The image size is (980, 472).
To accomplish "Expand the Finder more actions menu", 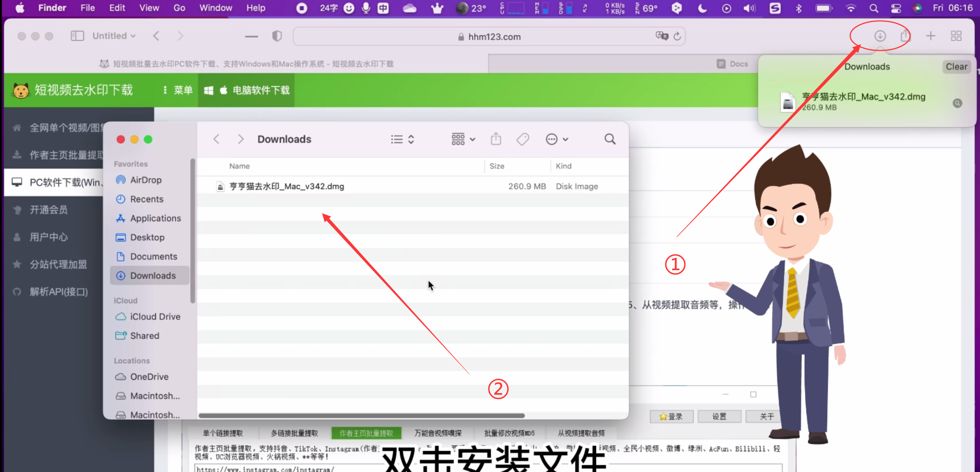I will click(557, 139).
